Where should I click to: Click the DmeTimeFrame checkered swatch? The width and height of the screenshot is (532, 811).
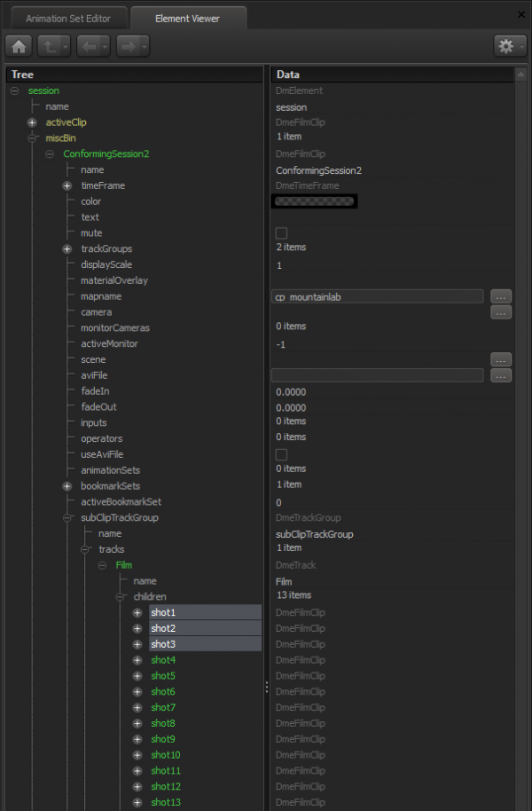(x=314, y=201)
